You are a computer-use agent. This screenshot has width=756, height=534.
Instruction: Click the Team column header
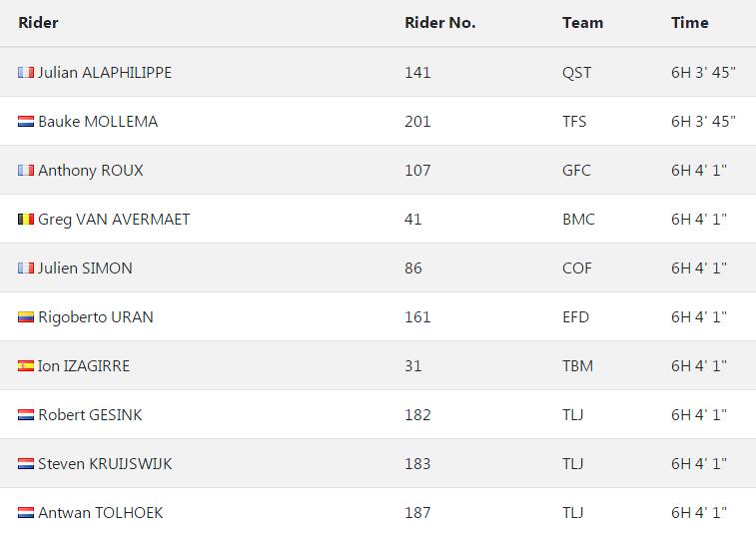click(582, 23)
